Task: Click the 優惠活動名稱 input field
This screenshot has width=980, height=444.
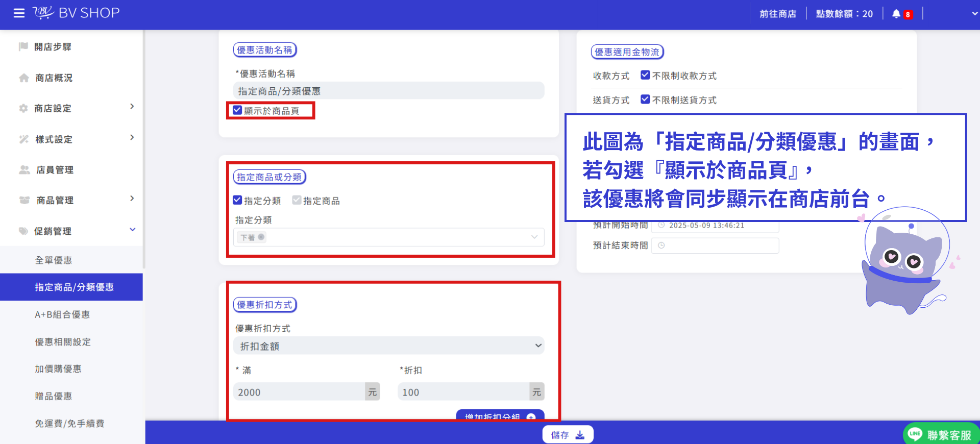Action: point(389,91)
